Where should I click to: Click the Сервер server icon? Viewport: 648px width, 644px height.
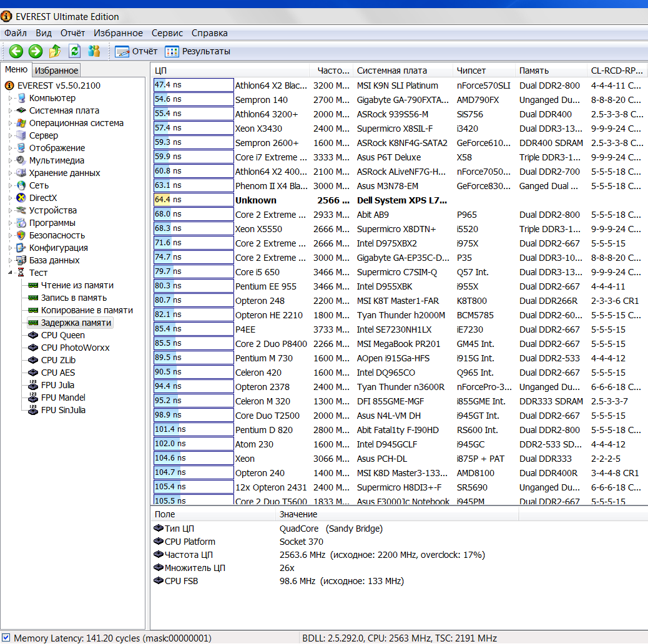(21, 135)
